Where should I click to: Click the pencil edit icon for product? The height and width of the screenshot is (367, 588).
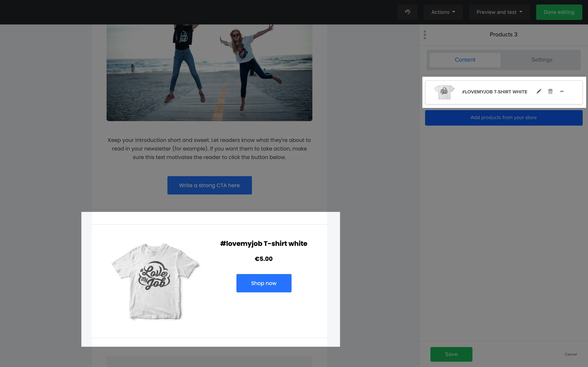539,92
